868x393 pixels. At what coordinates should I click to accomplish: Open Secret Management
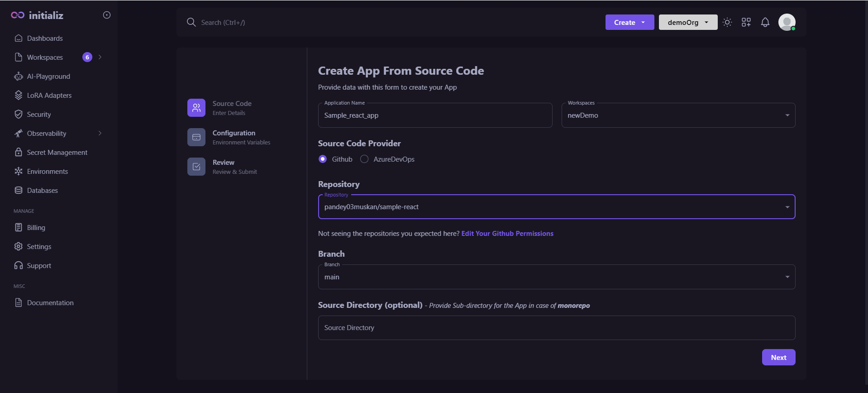57,153
